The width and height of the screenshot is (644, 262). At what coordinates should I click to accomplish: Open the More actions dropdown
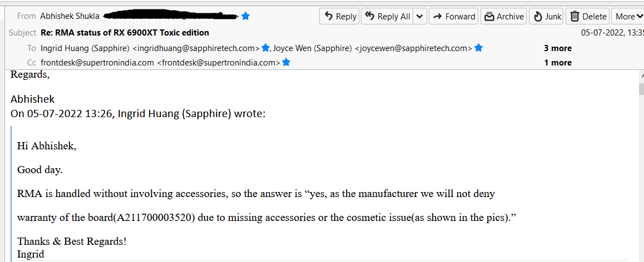tap(628, 17)
